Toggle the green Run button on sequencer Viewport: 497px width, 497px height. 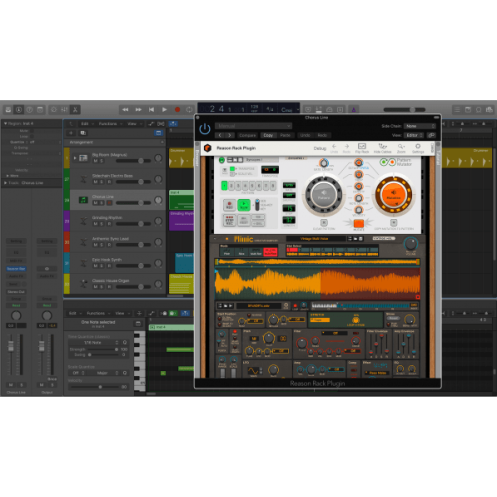pos(244,205)
